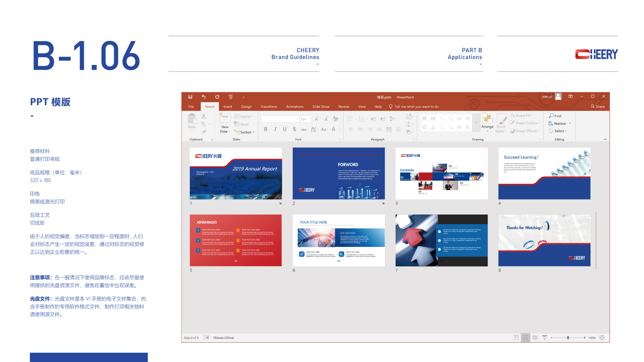The height and width of the screenshot is (362, 644).
Task: Click Find in the Editing group
Action: (555, 115)
